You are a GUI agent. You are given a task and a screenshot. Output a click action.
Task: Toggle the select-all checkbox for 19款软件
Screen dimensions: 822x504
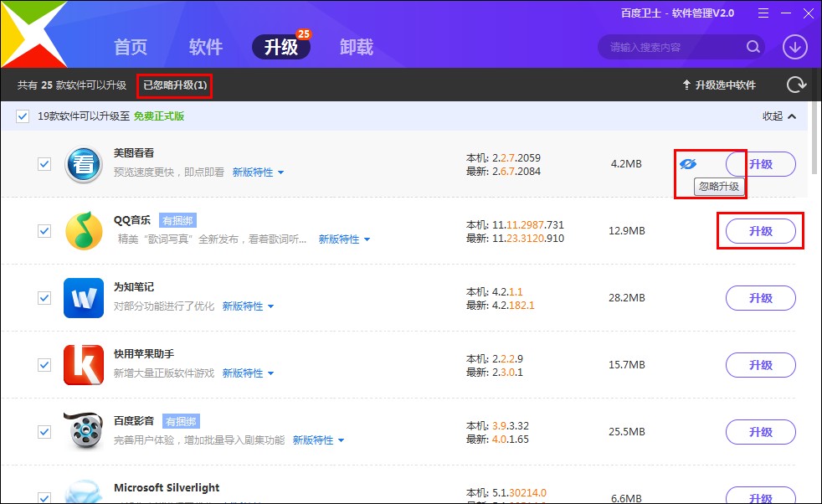click(x=22, y=116)
